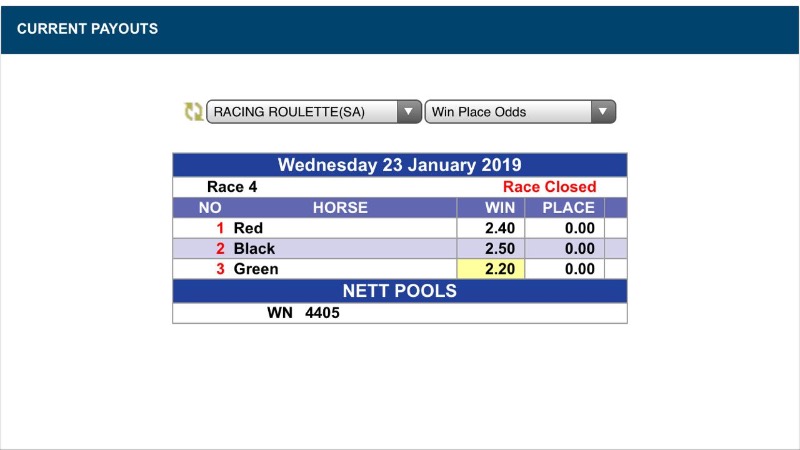Click the refresh arrows icon

tap(193, 112)
